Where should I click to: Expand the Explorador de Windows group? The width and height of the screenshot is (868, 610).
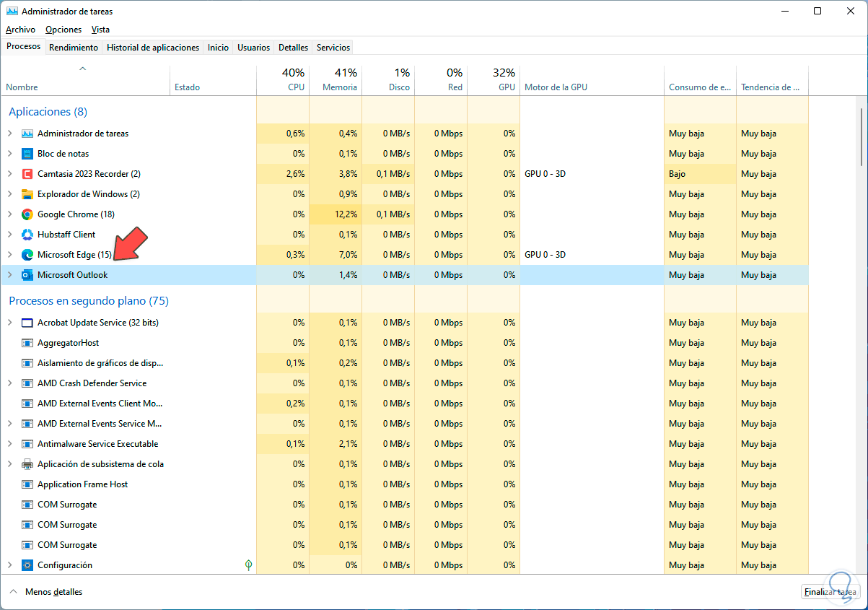[x=9, y=194]
